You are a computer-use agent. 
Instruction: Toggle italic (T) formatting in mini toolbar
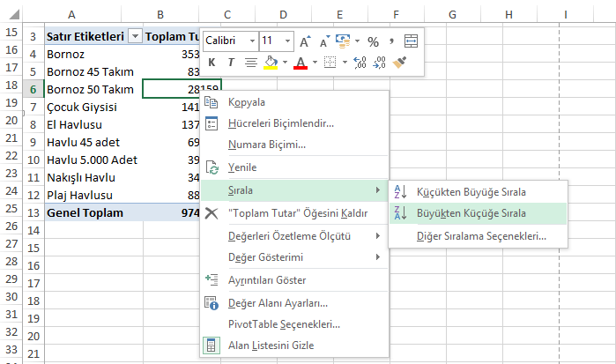pyautogui.click(x=231, y=63)
